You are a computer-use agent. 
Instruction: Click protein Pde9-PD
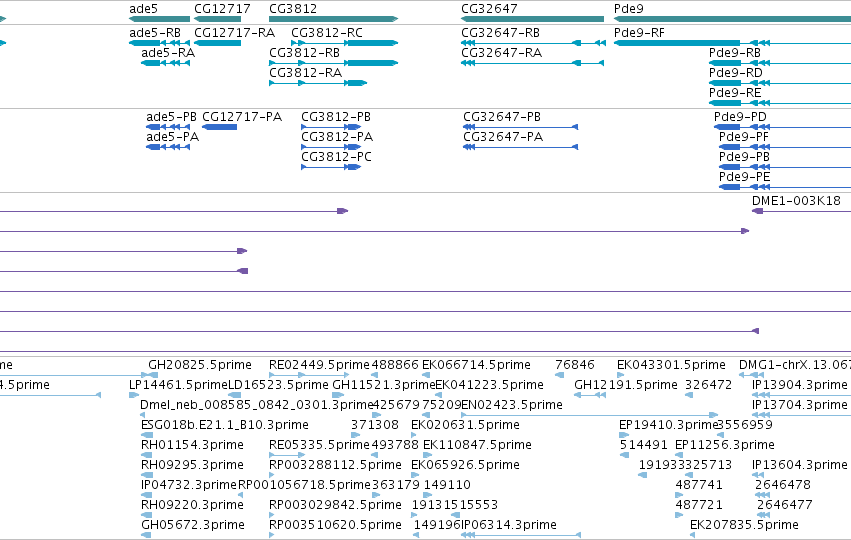click(740, 117)
